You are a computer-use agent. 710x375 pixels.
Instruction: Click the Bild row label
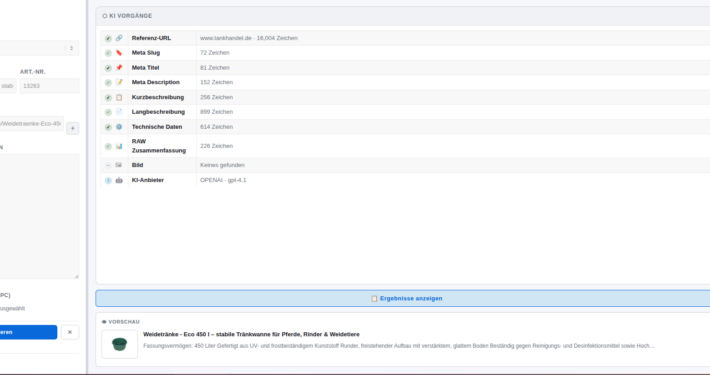(x=137, y=165)
